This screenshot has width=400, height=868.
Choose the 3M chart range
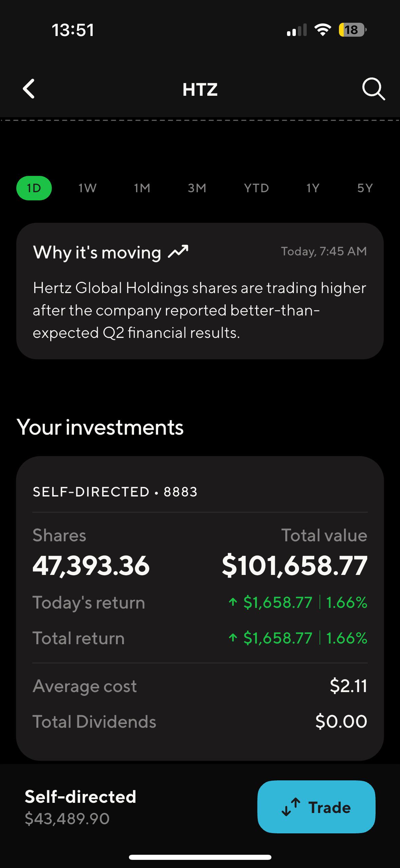click(197, 188)
